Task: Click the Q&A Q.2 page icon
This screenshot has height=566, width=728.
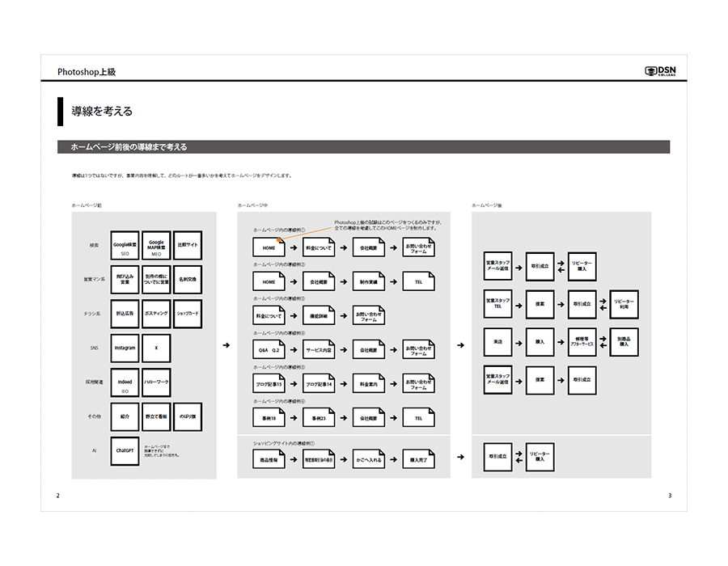Action: [269, 350]
